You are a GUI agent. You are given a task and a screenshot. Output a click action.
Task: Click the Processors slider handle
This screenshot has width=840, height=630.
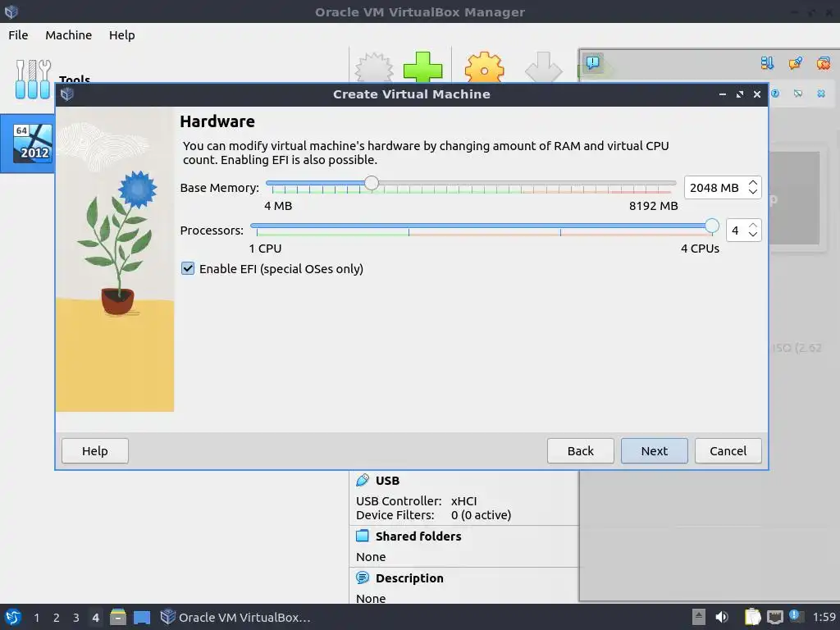[x=711, y=226]
